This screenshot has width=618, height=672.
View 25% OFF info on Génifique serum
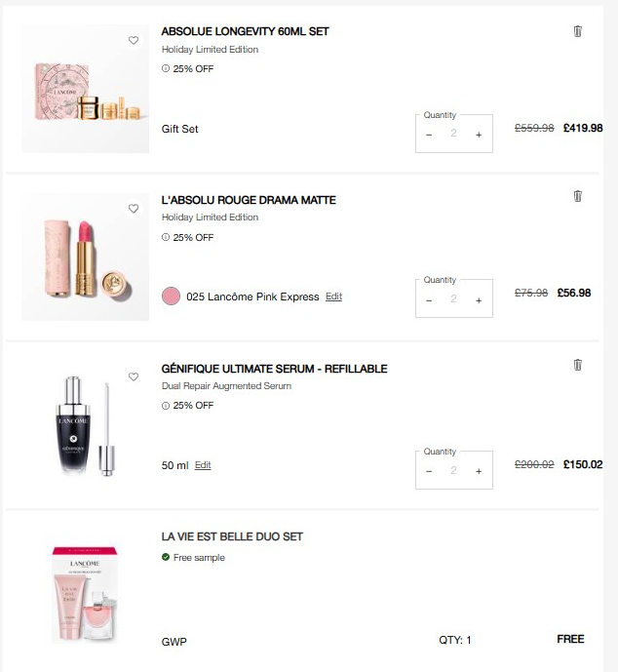[166, 406]
